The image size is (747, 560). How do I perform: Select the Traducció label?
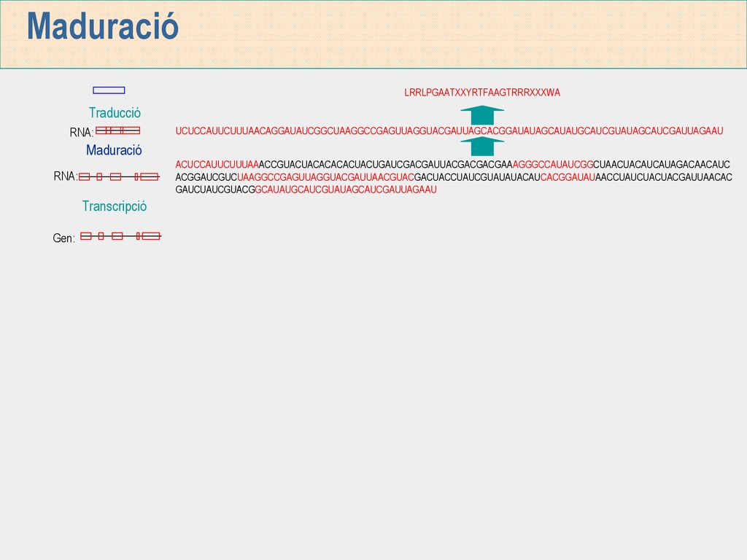[x=115, y=113]
